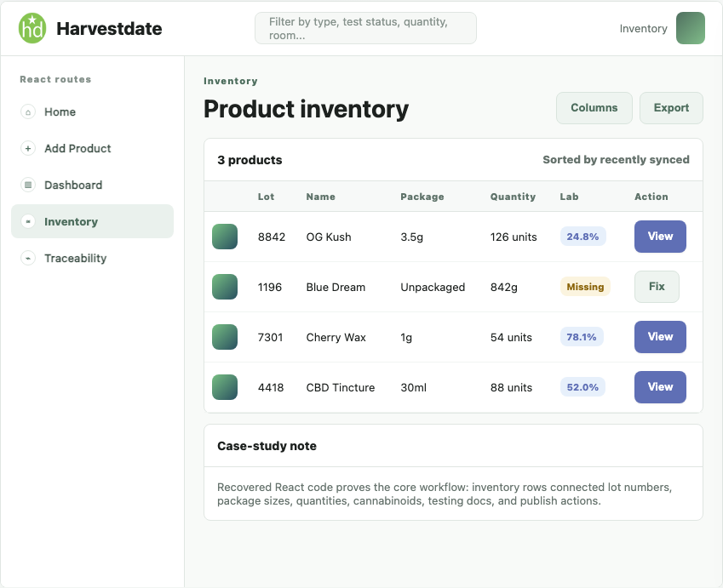The height and width of the screenshot is (588, 723).
Task: Click the 88 units quantity
Action: point(511,387)
